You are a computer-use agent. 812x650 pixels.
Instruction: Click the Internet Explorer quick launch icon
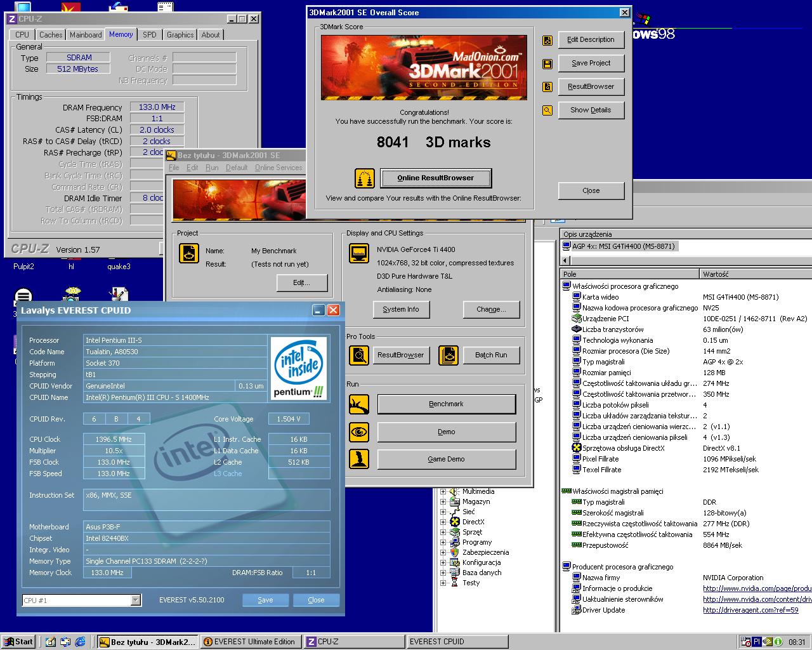point(81,642)
